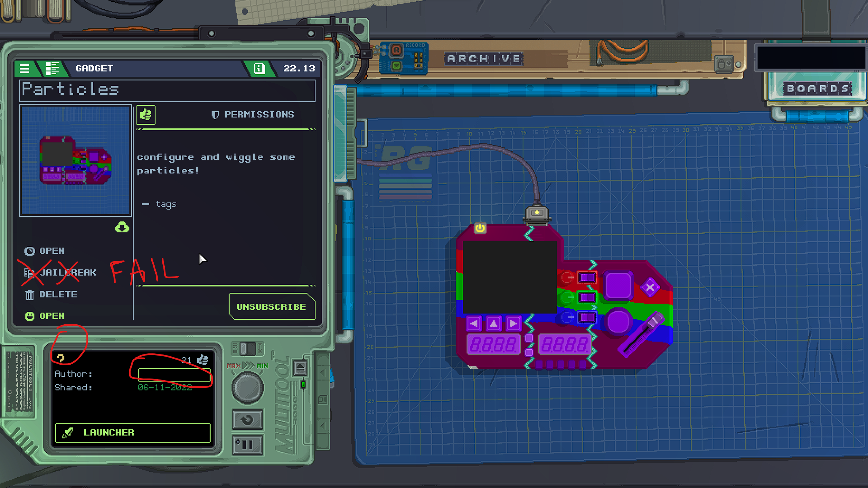This screenshot has width=868, height=488.
Task: Toggle the red channel switch on gadget
Action: (587, 278)
